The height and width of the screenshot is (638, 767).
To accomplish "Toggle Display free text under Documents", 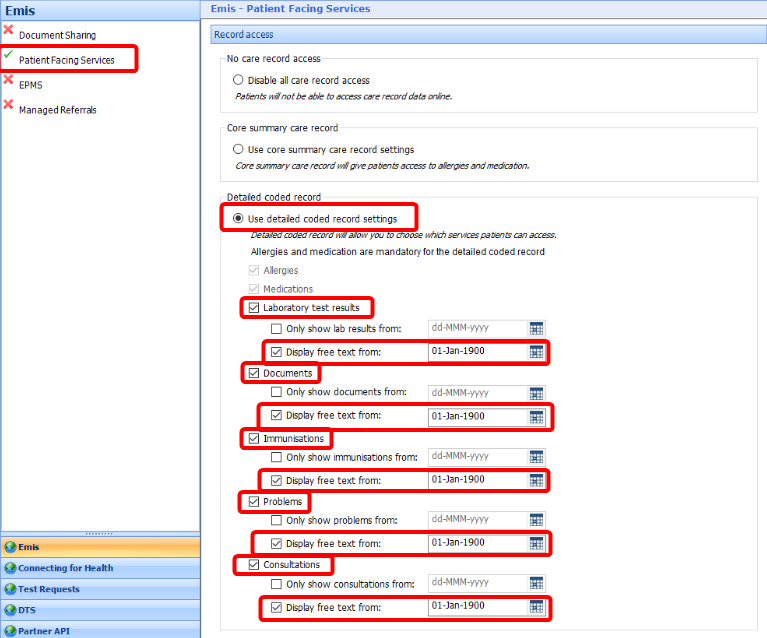I will pos(276,415).
